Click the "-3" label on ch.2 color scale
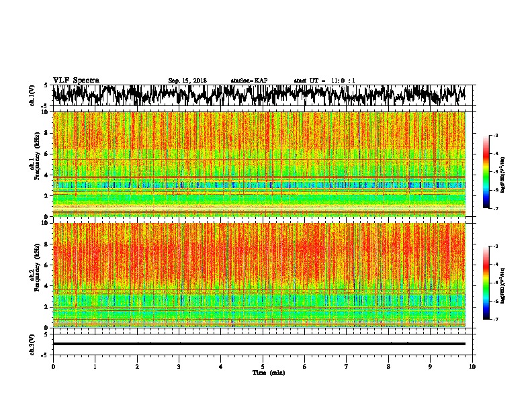Screen dimensions: 532x411 tap(495, 246)
